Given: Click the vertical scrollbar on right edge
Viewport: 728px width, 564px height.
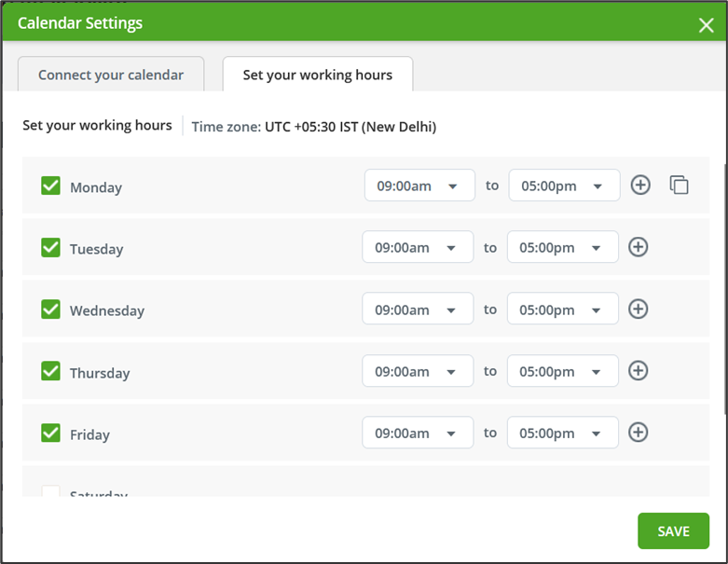Looking at the screenshot, I should 722,280.
